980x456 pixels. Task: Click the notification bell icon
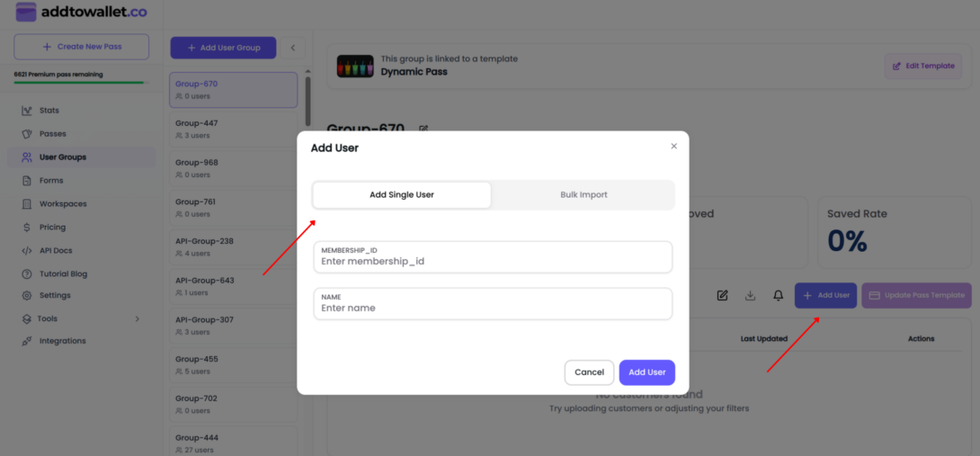778,295
